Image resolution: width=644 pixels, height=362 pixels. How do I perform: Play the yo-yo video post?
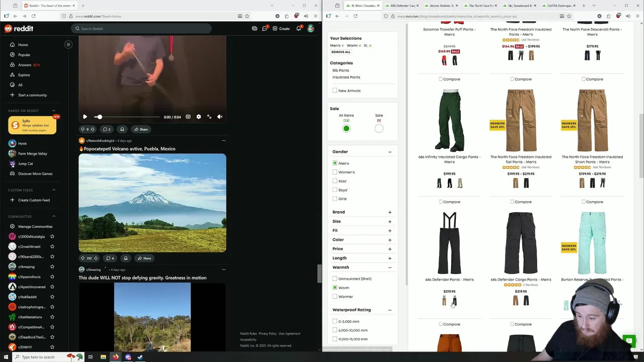(x=85, y=117)
